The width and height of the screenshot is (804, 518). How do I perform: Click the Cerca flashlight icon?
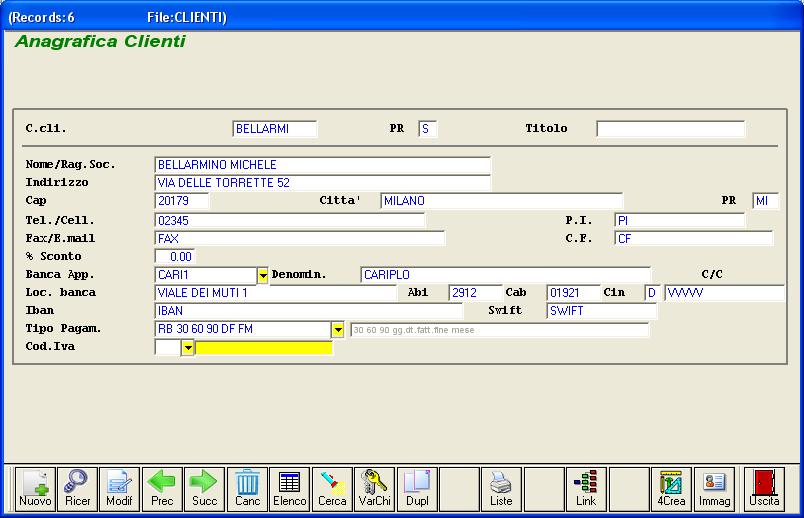point(332,489)
